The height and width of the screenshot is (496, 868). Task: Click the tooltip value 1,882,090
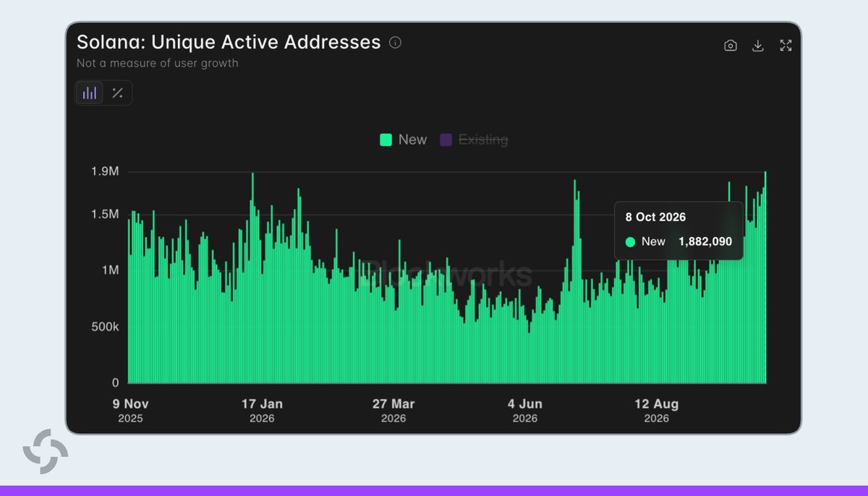(x=705, y=241)
